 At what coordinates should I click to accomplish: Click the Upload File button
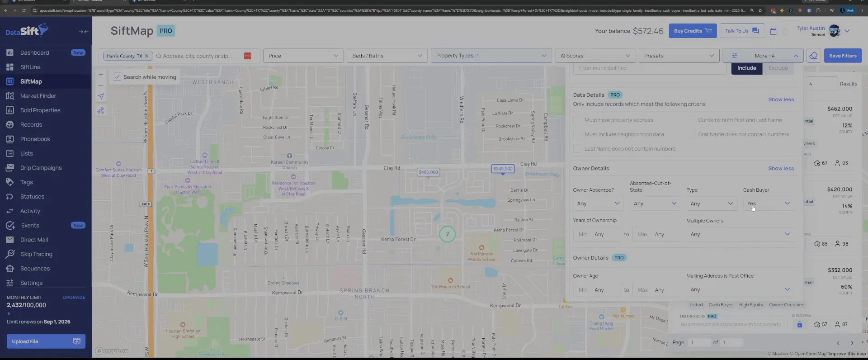click(46, 341)
